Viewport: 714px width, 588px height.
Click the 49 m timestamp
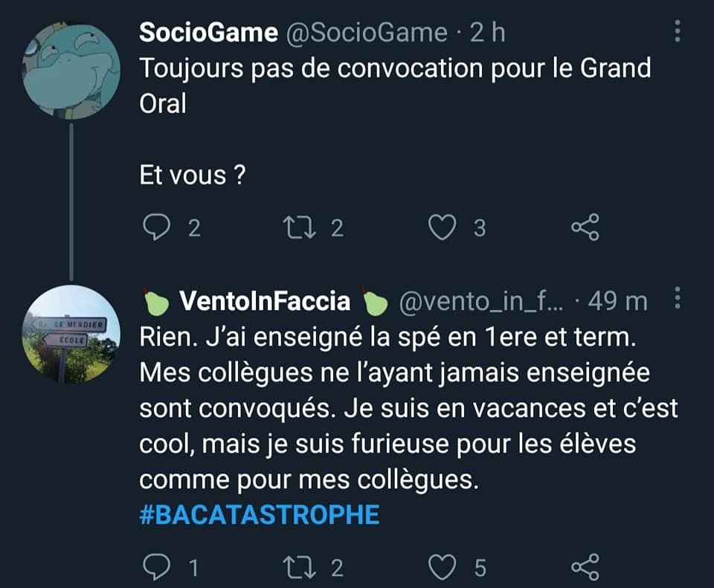point(617,301)
